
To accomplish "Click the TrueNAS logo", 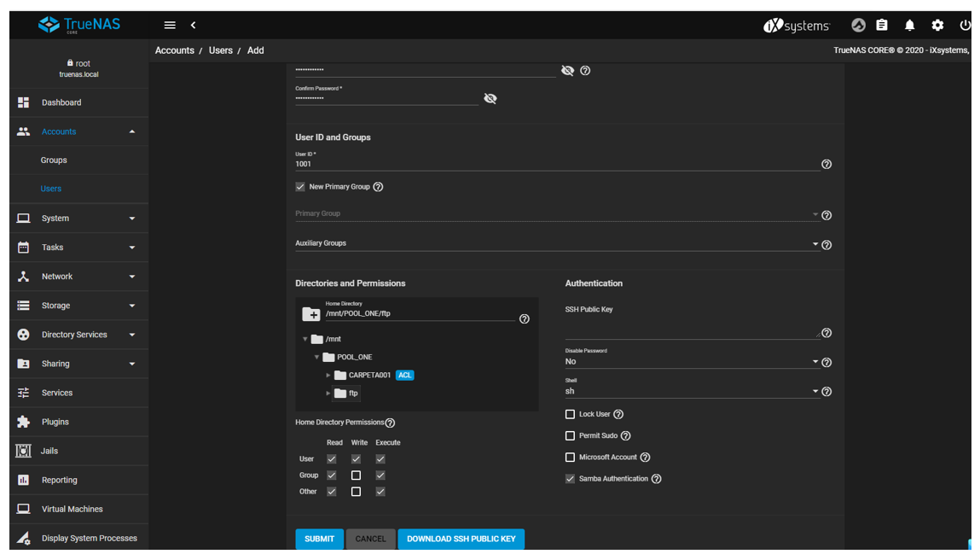I will click(x=79, y=25).
